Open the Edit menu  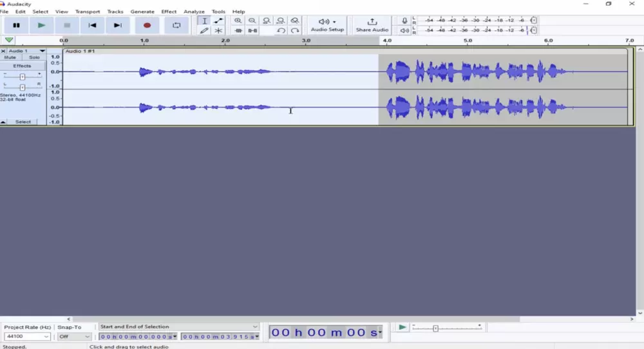point(20,12)
